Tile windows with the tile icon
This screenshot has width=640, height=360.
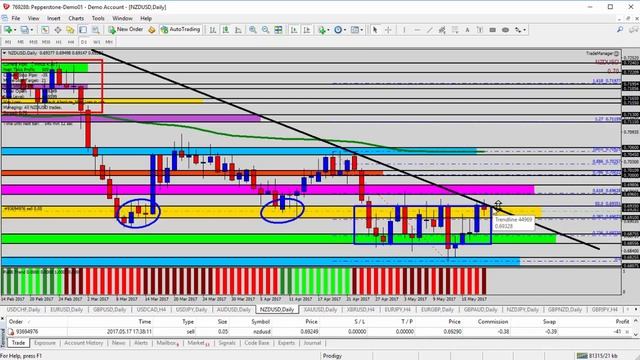(278, 30)
